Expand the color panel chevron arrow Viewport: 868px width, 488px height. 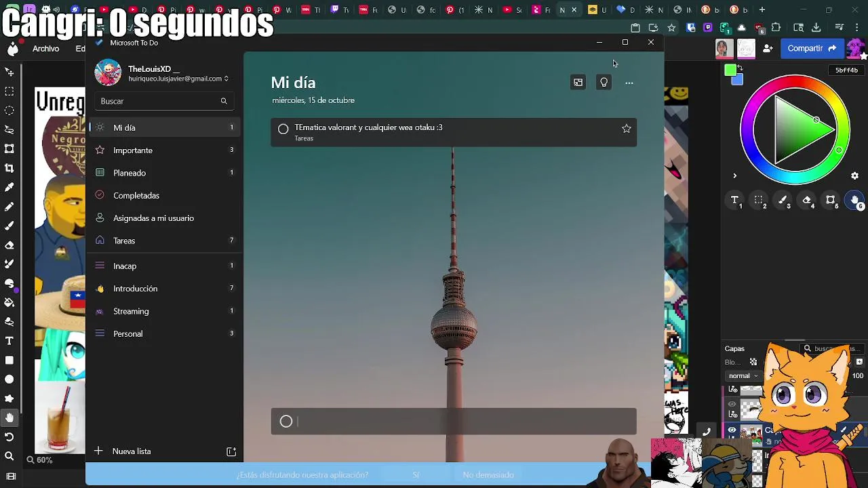(734, 176)
